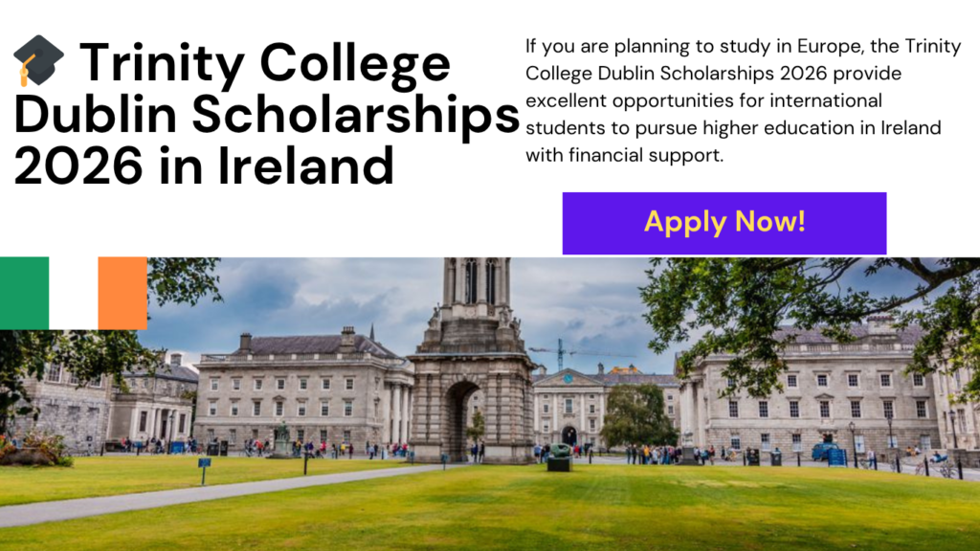Screen dimensions: 980x551
Task: Click the white stripe of the flag
Action: (74, 293)
